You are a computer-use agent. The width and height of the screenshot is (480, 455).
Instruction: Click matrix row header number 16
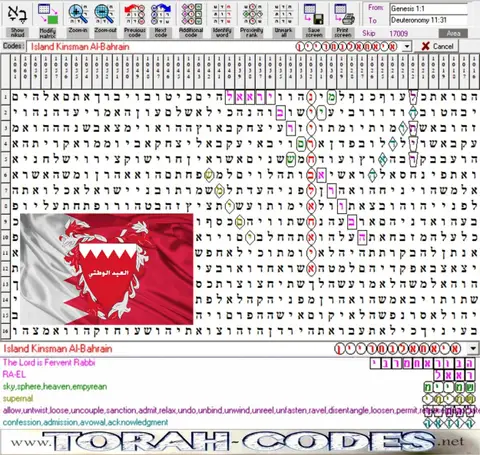[5, 331]
